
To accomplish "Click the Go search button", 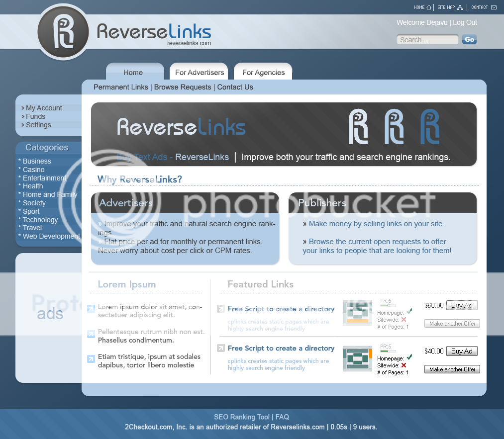I will [469, 39].
